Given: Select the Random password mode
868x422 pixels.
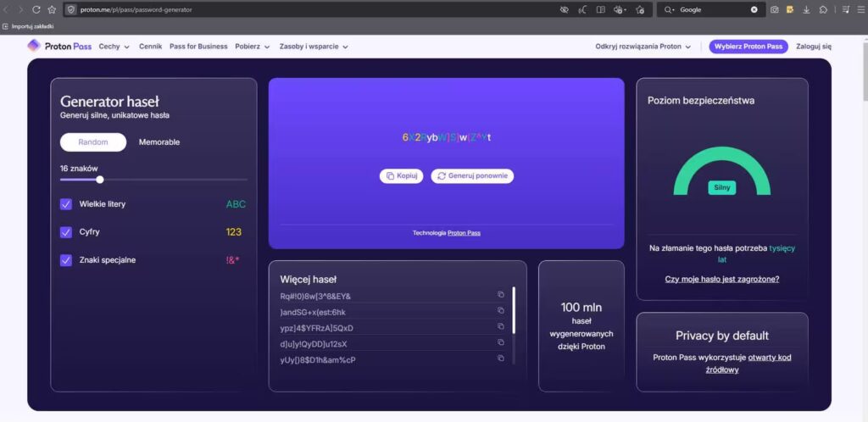Looking at the screenshot, I should 93,142.
